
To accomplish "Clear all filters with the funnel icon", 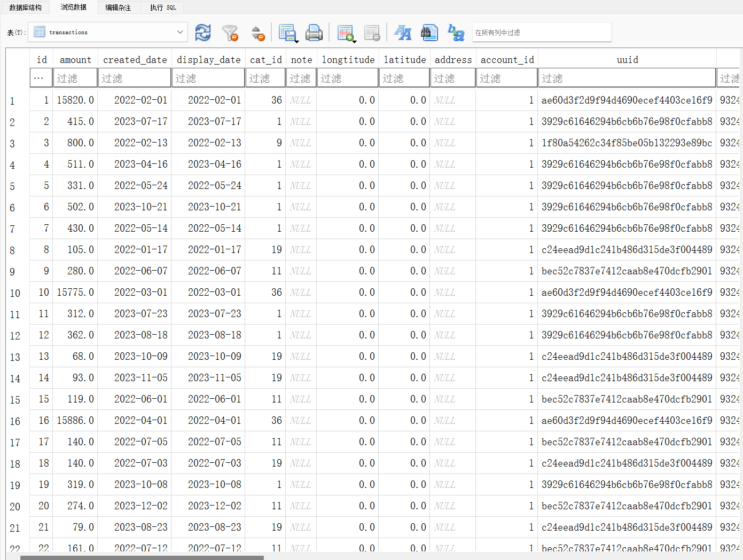I will pyautogui.click(x=230, y=33).
